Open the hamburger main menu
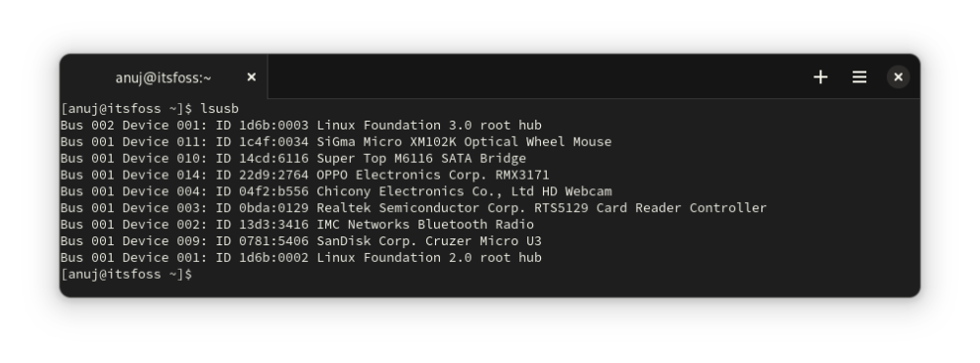The width and height of the screenshot is (980, 363). [859, 77]
